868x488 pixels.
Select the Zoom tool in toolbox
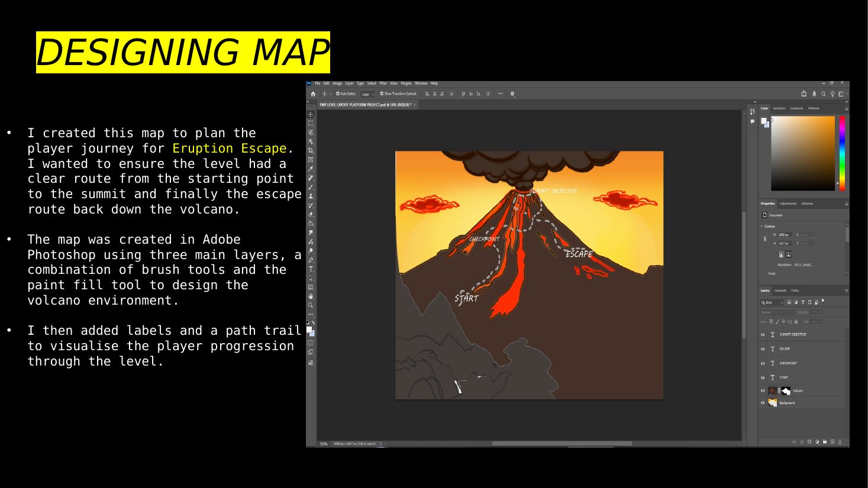[311, 306]
